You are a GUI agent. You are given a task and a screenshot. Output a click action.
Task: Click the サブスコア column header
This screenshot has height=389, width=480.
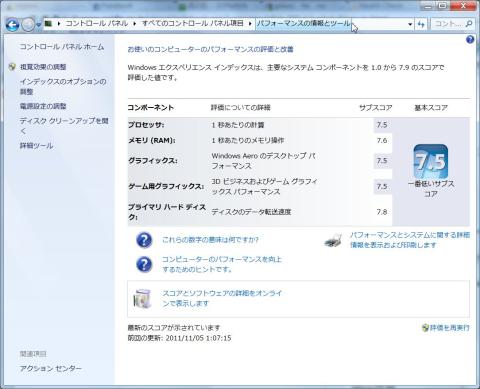coord(376,108)
